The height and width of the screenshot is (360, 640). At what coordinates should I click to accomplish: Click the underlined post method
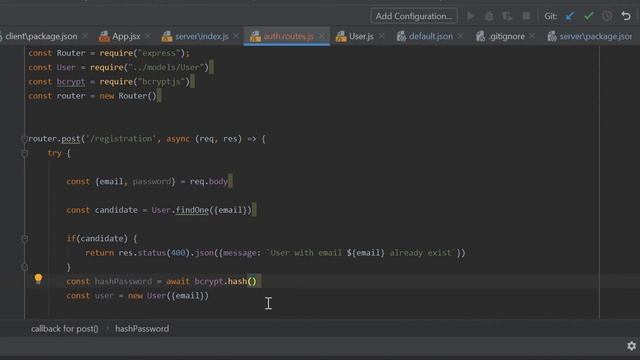pos(71,139)
